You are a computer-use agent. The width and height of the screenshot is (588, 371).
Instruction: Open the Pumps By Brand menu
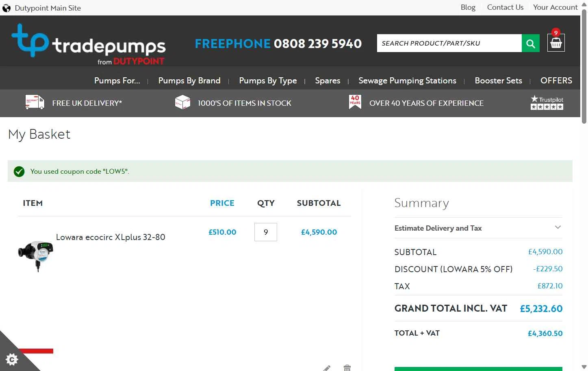189,81
